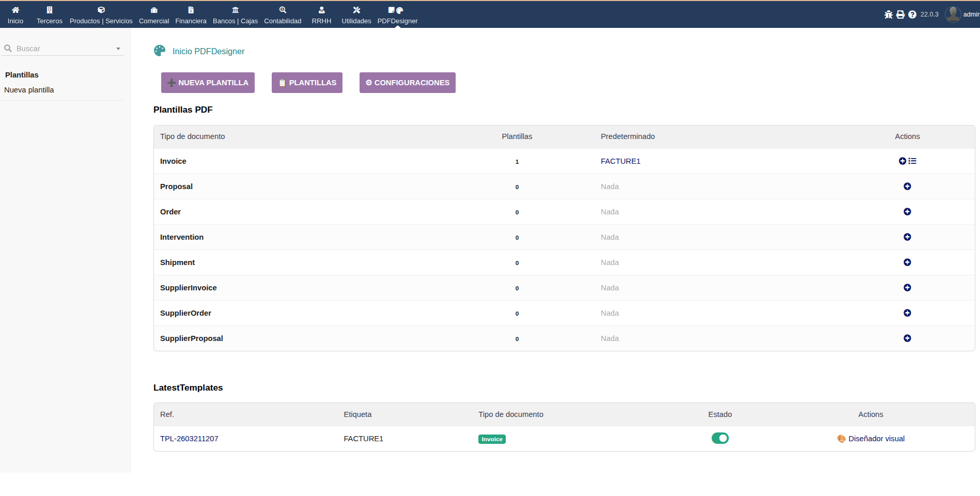This screenshot has height=496, width=980.
Task: Open template TPL-2603211207
Action: tap(189, 439)
